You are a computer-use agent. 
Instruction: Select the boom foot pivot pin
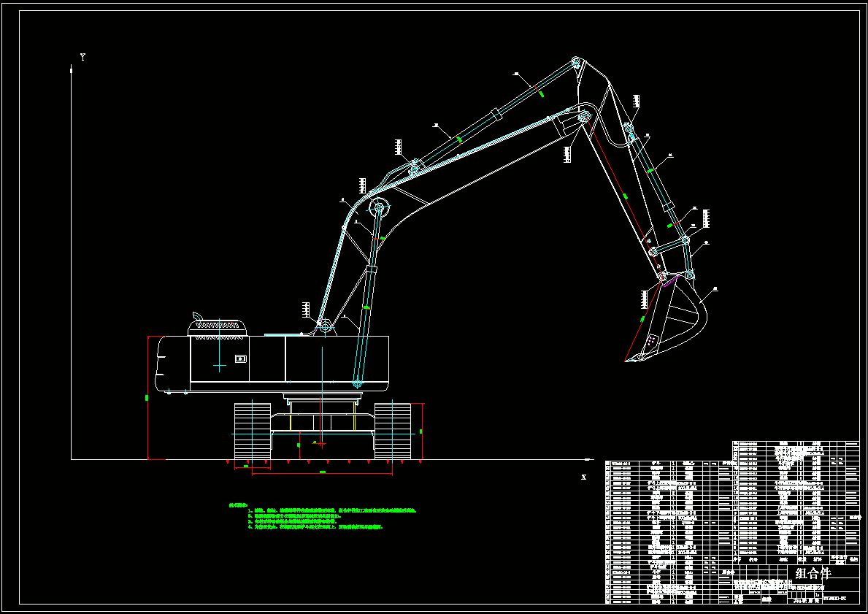tap(325, 328)
